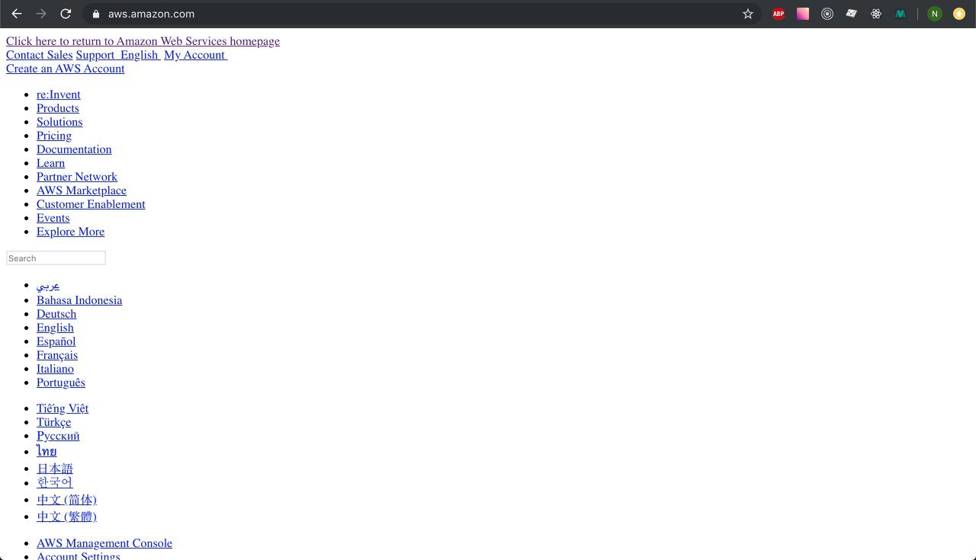Open the green N profile avatar
Image resolution: width=976 pixels, height=560 pixels.
click(935, 14)
